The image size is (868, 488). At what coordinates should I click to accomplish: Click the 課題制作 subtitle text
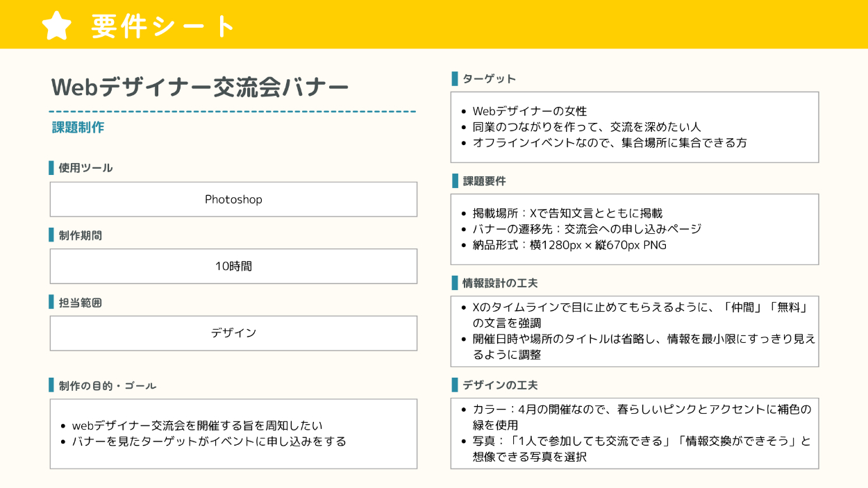tap(78, 128)
